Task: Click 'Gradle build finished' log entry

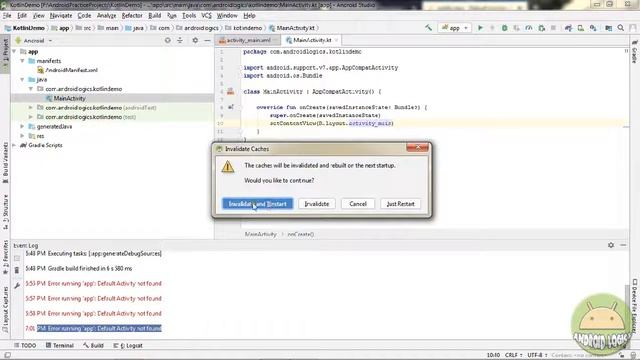Action: pos(78,269)
